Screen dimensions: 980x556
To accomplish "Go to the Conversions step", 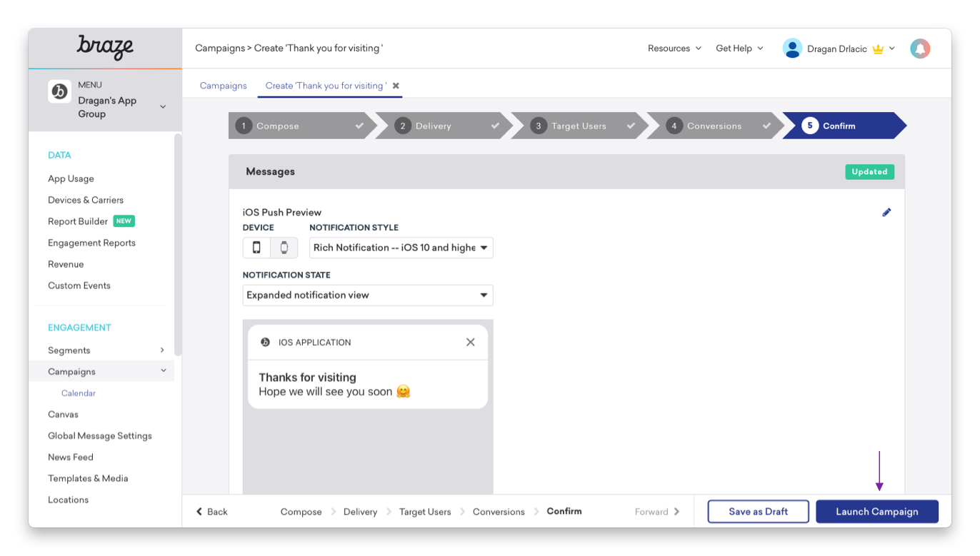I will [x=713, y=126].
